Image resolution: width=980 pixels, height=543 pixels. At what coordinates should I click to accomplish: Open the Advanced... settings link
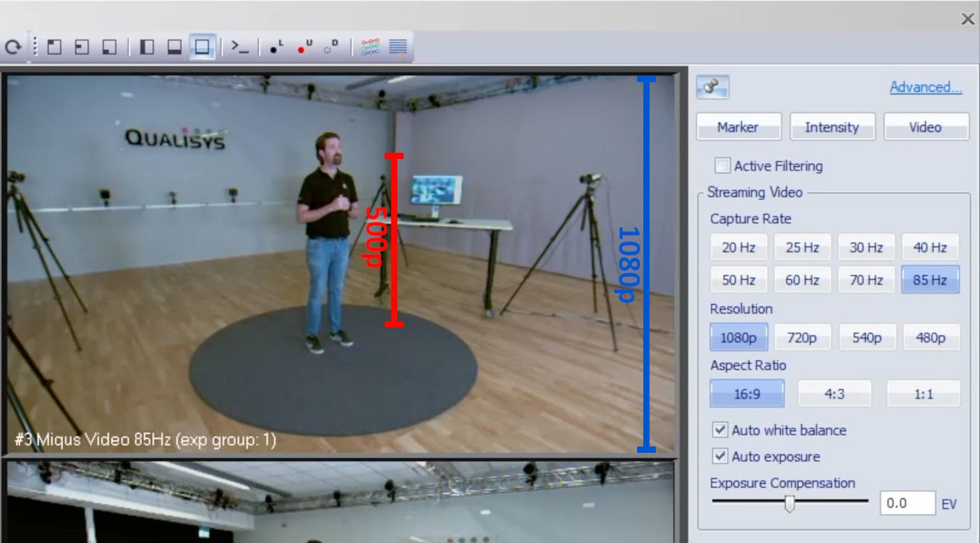pos(925,87)
